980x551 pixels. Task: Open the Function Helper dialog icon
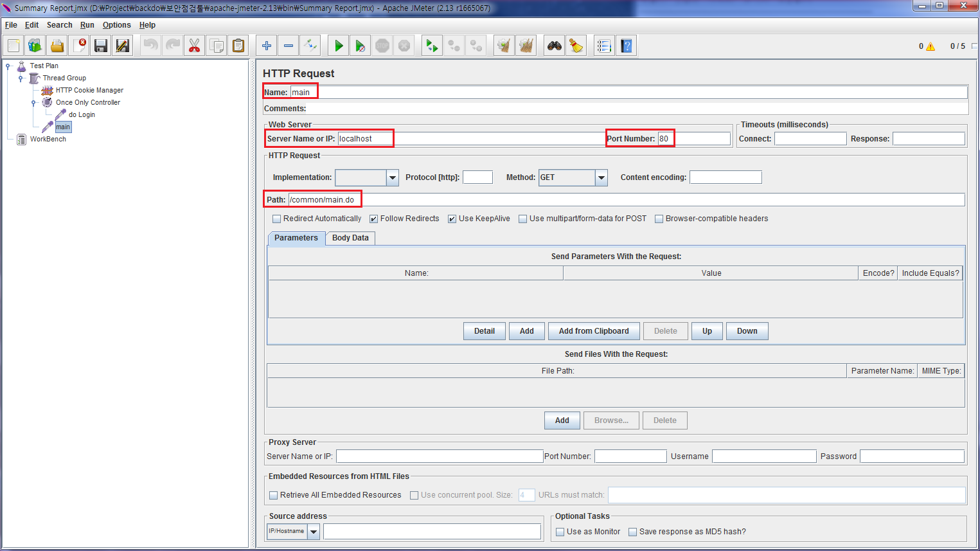605,46
